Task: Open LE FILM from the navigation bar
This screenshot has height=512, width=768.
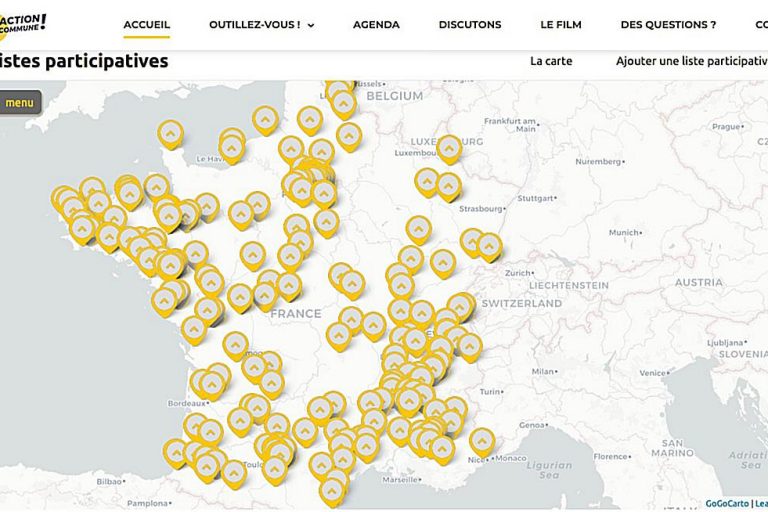Action: 561,25
